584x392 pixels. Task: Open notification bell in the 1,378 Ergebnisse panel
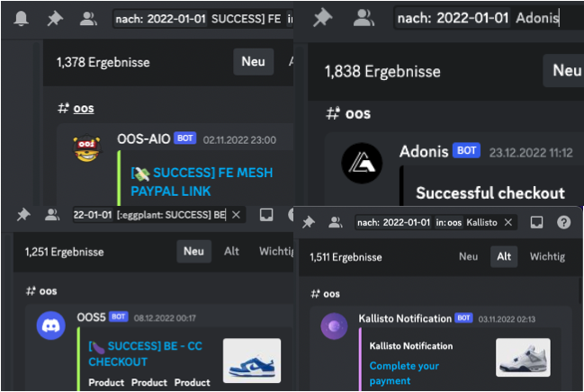click(x=22, y=18)
